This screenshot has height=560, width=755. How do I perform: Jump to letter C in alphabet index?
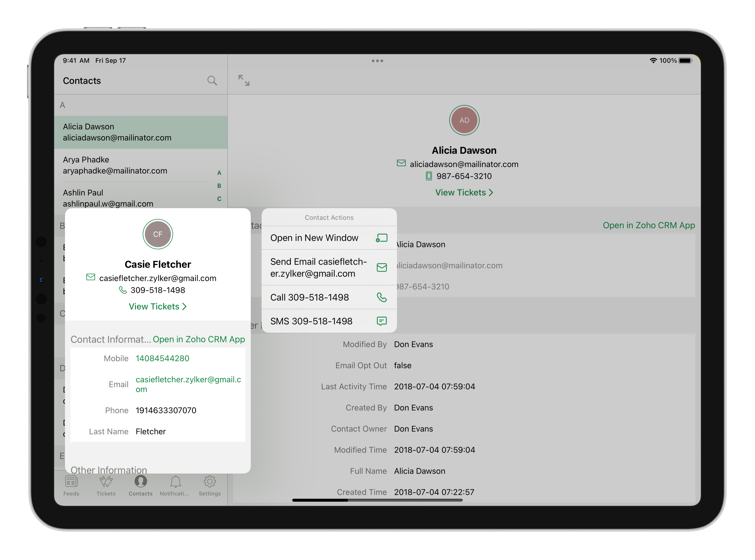[219, 199]
